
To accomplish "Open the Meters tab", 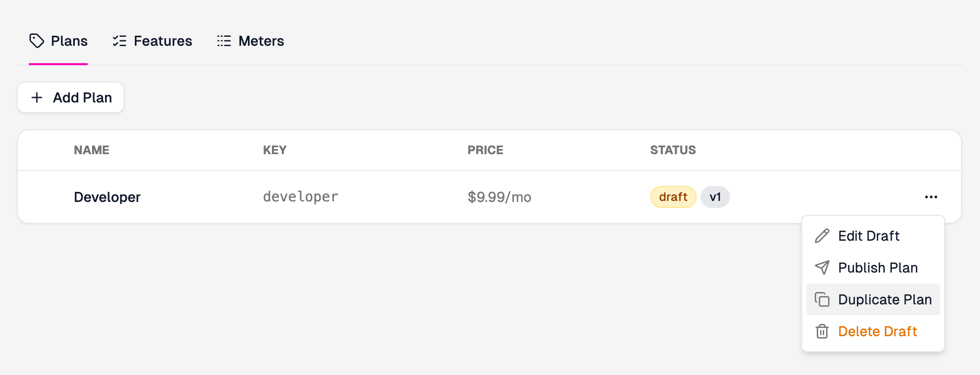I will coord(261,41).
